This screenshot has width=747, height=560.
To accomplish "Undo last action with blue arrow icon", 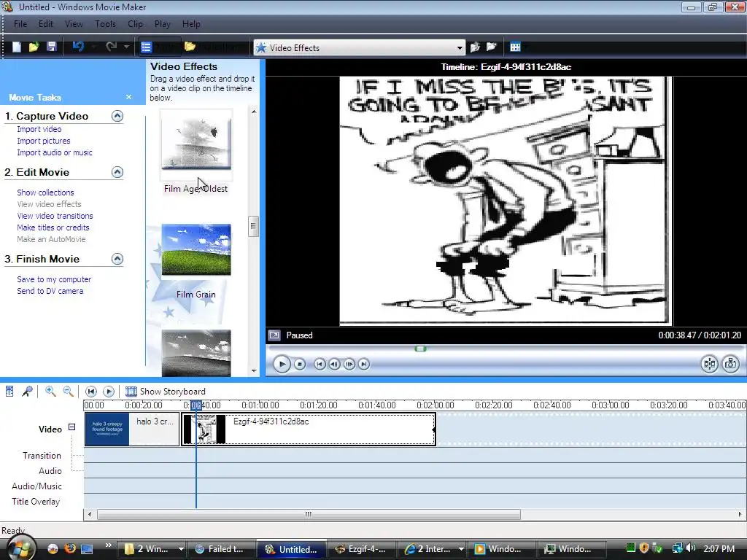I will click(78, 46).
